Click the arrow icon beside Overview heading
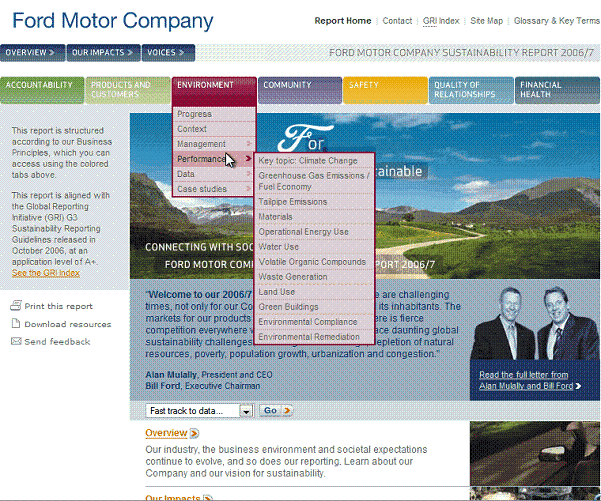 click(x=194, y=433)
